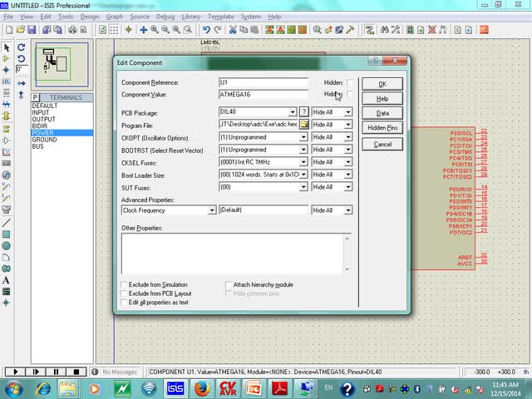
Task: Open the PCB Package DIL40 dropdown
Action: [x=293, y=112]
